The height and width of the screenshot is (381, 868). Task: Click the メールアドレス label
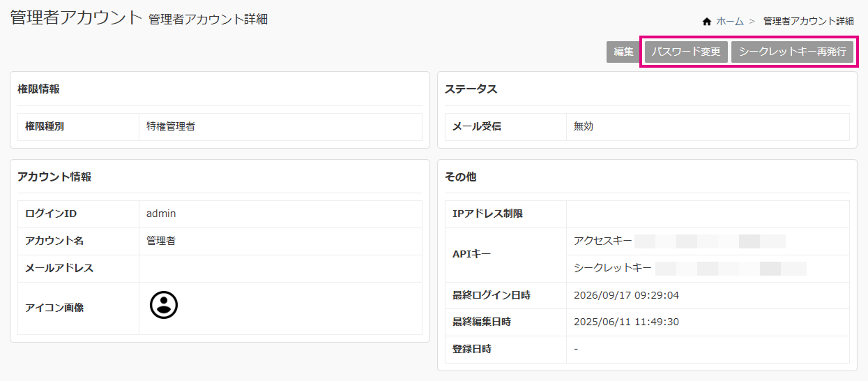click(x=59, y=268)
